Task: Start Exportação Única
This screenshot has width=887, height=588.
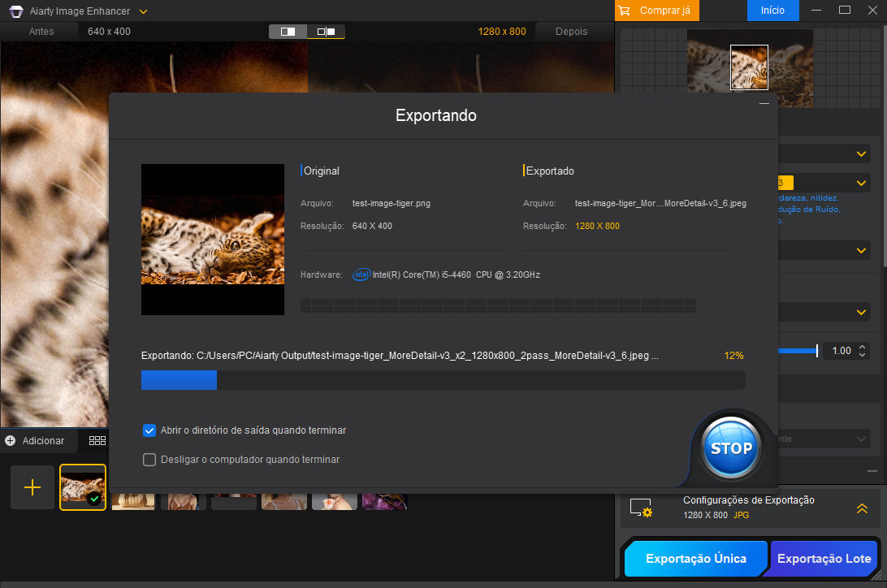Action: [x=696, y=559]
